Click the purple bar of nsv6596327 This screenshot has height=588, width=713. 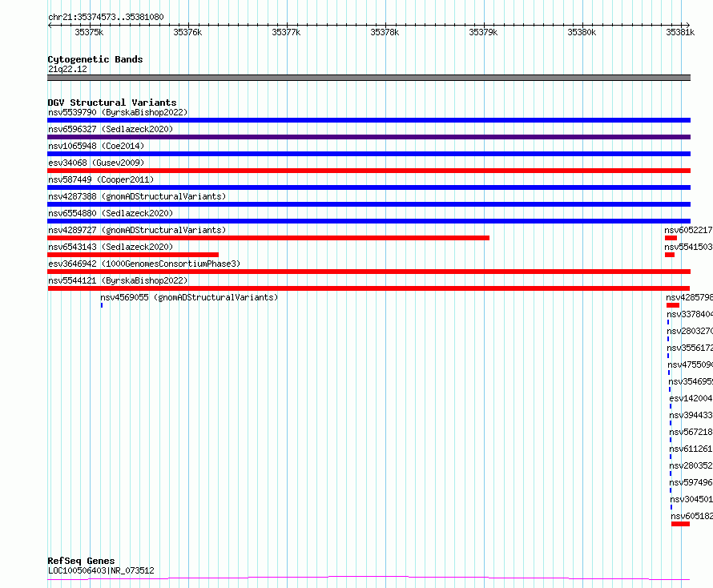coord(369,137)
